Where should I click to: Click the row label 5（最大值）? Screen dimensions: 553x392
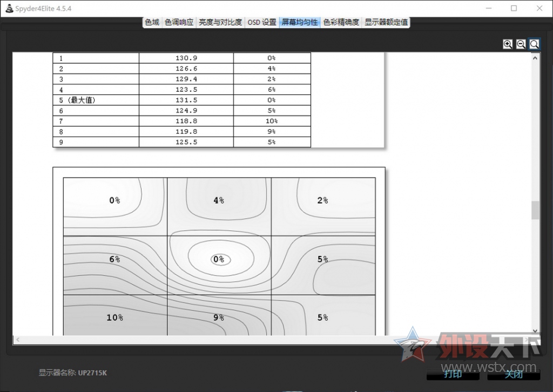pyautogui.click(x=77, y=100)
